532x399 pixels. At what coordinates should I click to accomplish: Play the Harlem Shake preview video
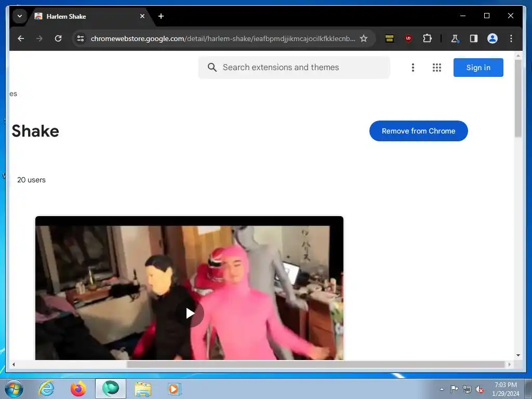[x=190, y=313]
